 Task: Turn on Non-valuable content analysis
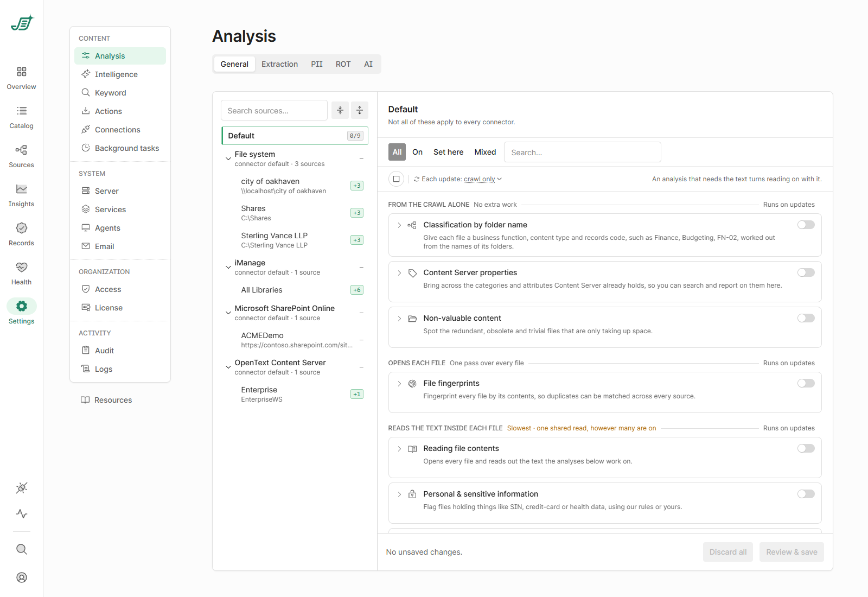pos(806,318)
